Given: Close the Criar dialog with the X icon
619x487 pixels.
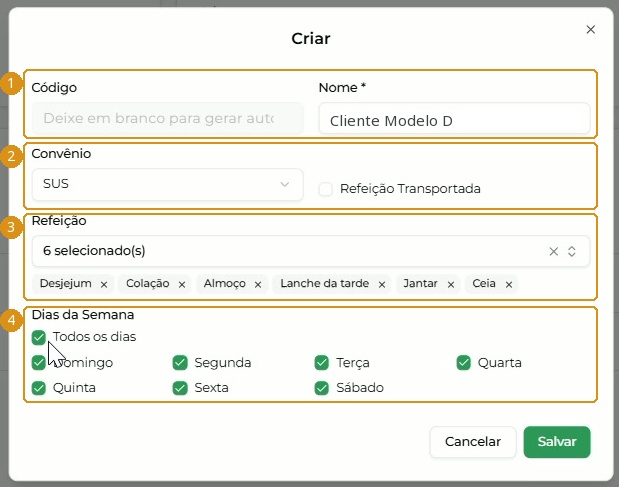Looking at the screenshot, I should (x=590, y=30).
